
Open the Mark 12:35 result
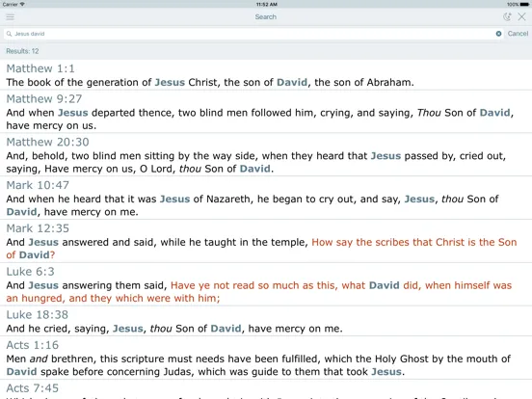tap(266, 241)
